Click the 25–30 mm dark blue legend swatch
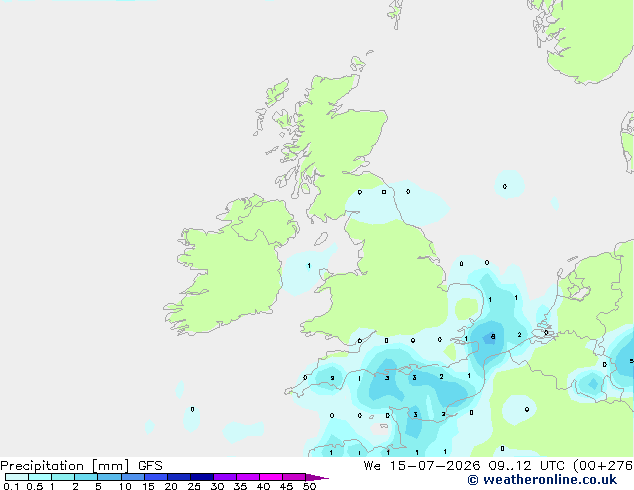 [x=202, y=477]
